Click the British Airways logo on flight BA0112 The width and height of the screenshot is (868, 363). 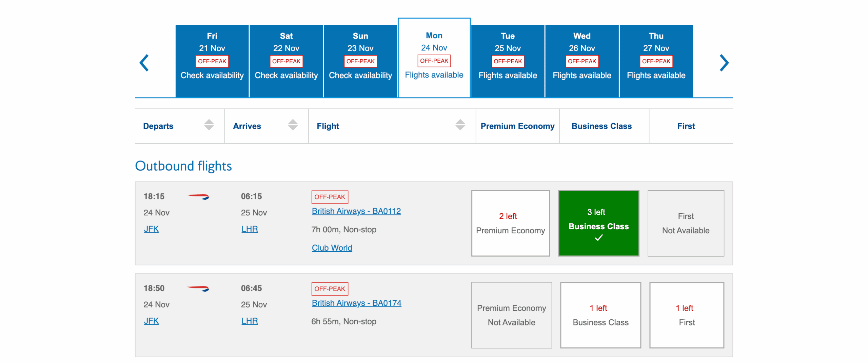pyautogui.click(x=198, y=196)
